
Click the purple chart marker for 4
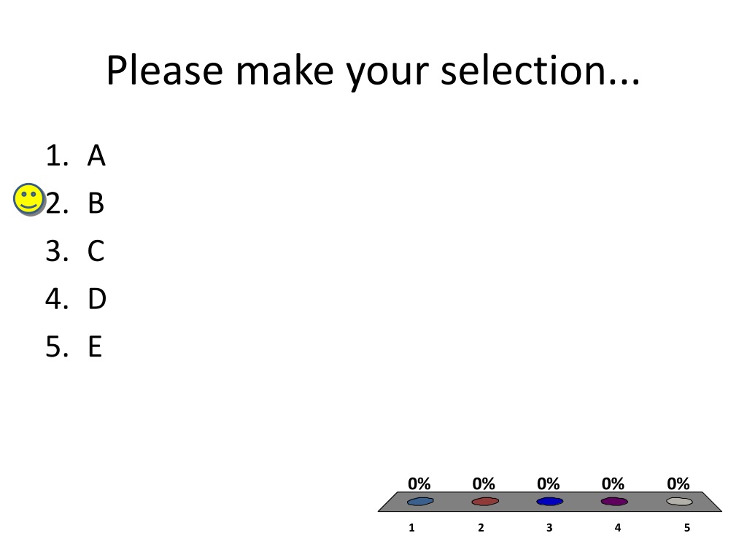pyautogui.click(x=614, y=501)
